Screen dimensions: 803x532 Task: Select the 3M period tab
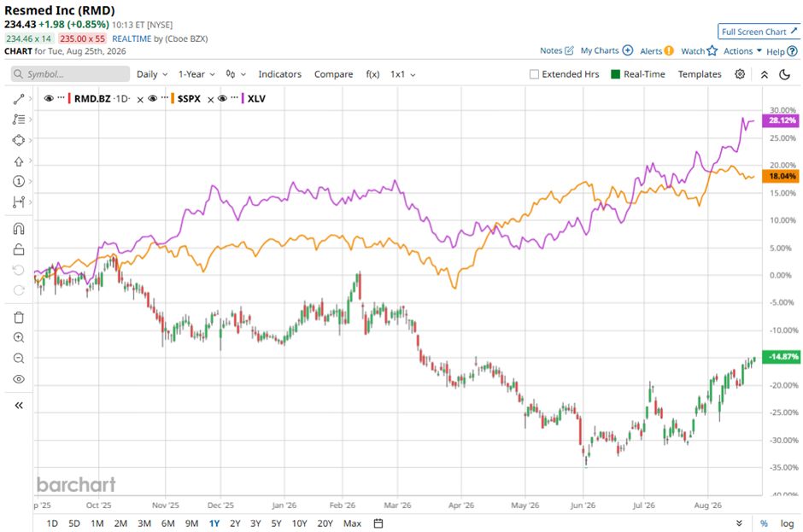point(144,523)
